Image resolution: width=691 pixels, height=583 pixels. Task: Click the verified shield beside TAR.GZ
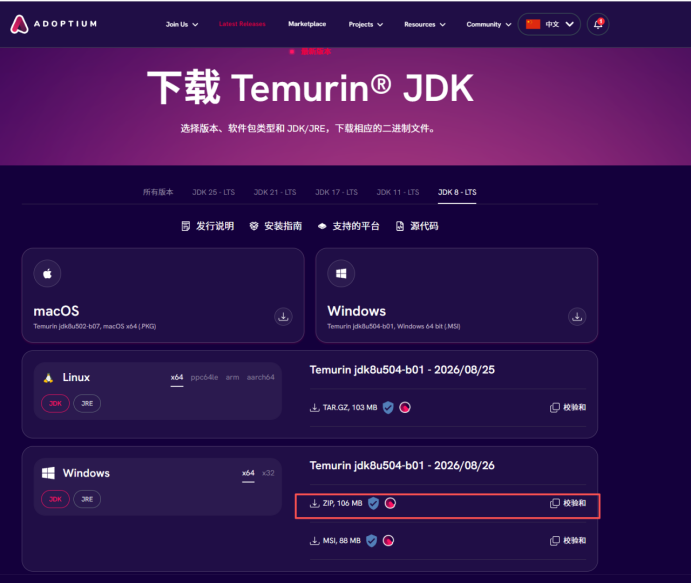[x=388, y=408]
